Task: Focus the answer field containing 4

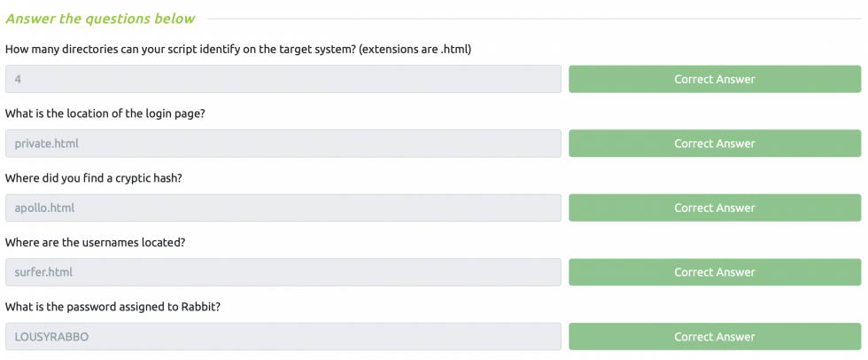Action: coord(283,79)
